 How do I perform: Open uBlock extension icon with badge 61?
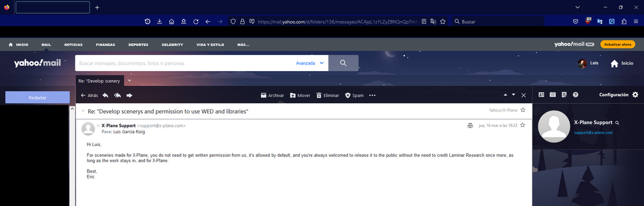pyautogui.click(x=588, y=21)
